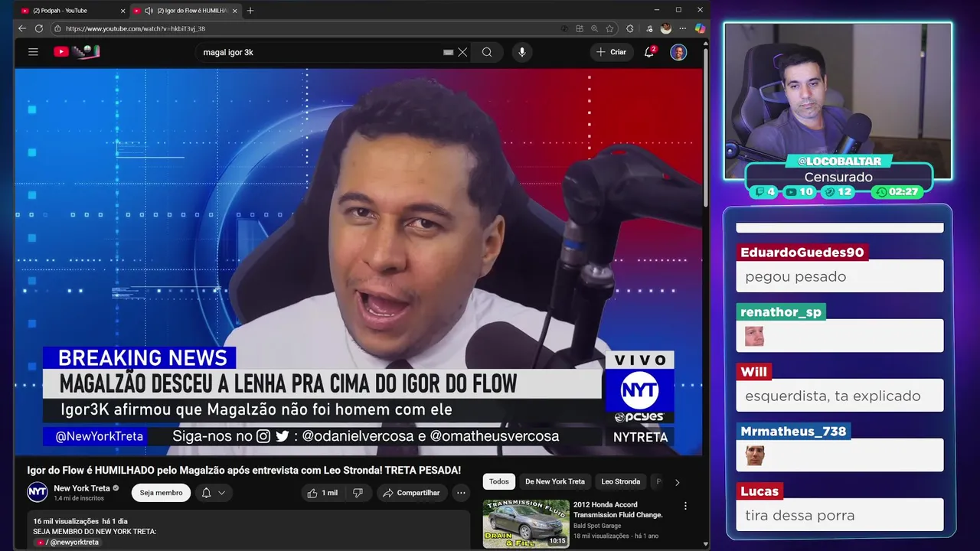Close the Igor do Flow tab

pos(235,11)
